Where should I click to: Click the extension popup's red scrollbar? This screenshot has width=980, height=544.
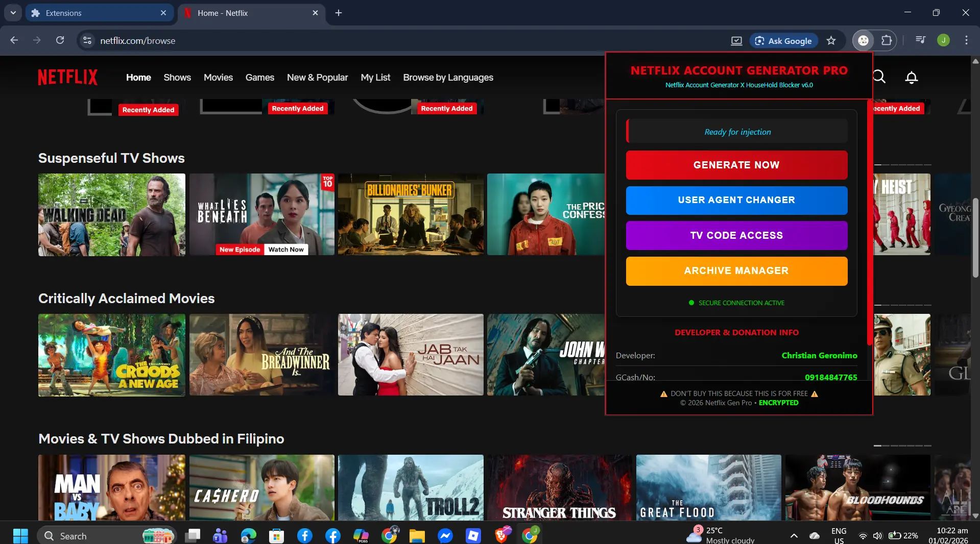point(869,222)
